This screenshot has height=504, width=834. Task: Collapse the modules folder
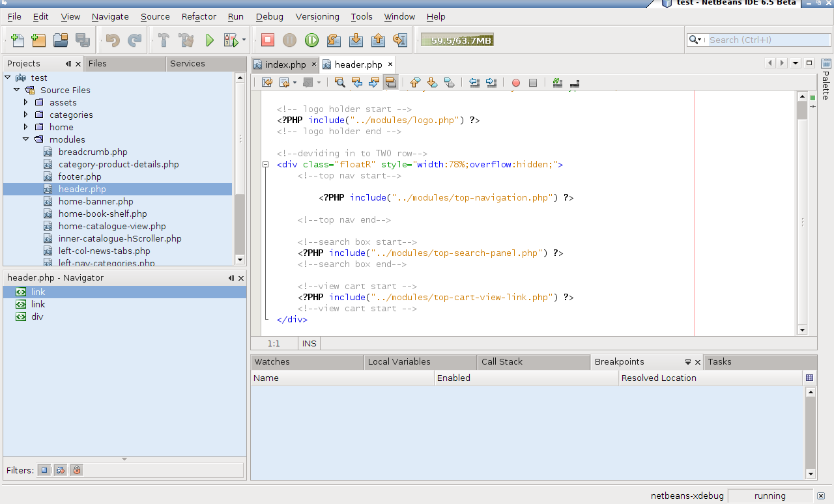[26, 139]
